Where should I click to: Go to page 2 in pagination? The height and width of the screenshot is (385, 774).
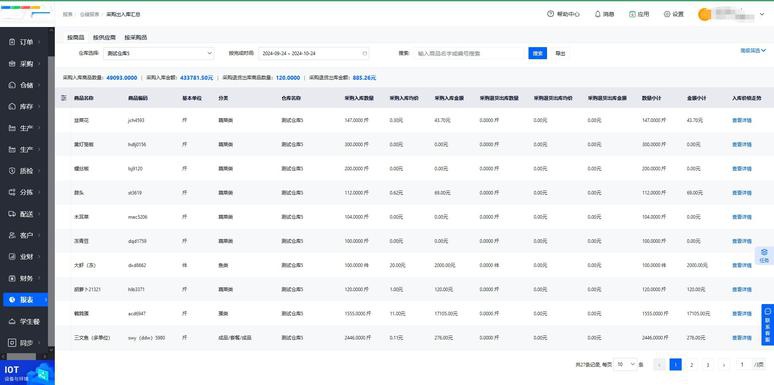pos(692,365)
